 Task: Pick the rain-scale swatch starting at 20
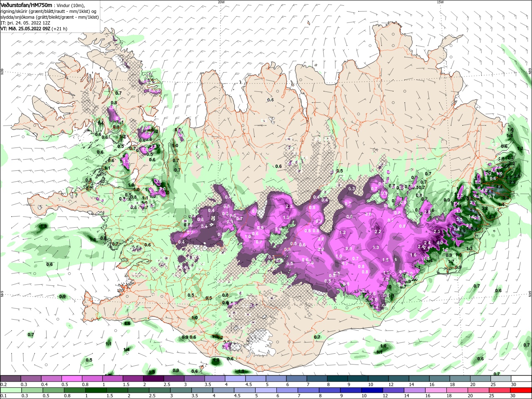478,390
